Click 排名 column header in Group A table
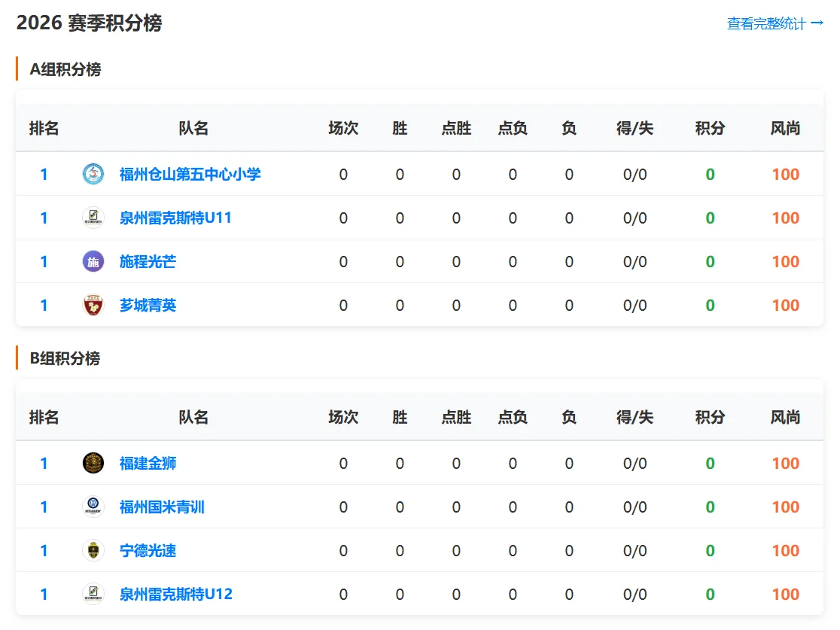The height and width of the screenshot is (630, 840). coord(44,129)
